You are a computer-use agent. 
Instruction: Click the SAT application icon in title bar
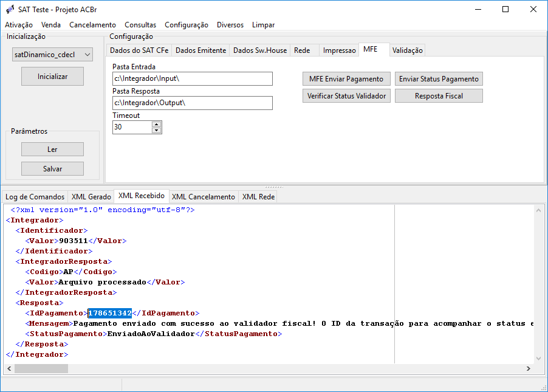click(10, 10)
